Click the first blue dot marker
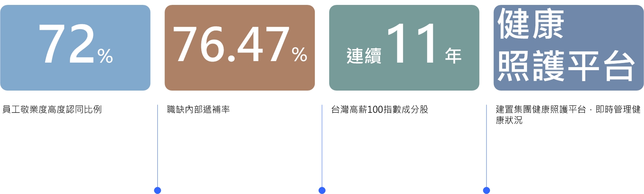Image resolution: width=644 pixels, height=194 pixels. [158, 190]
